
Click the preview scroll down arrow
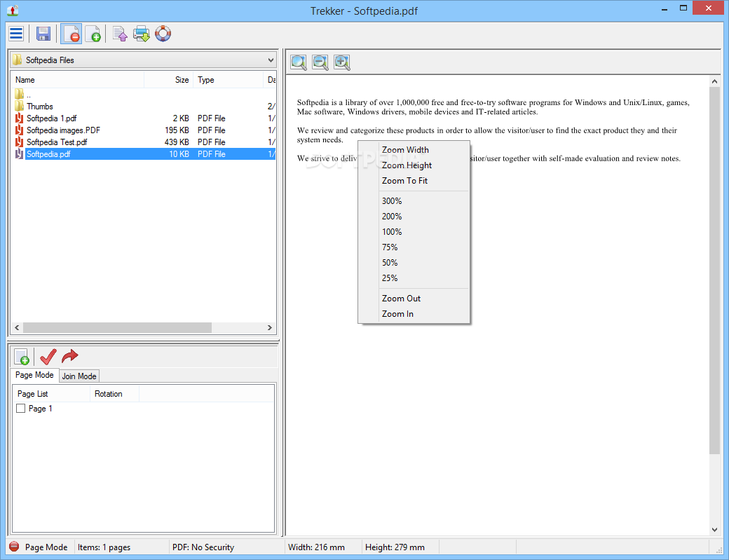click(714, 530)
